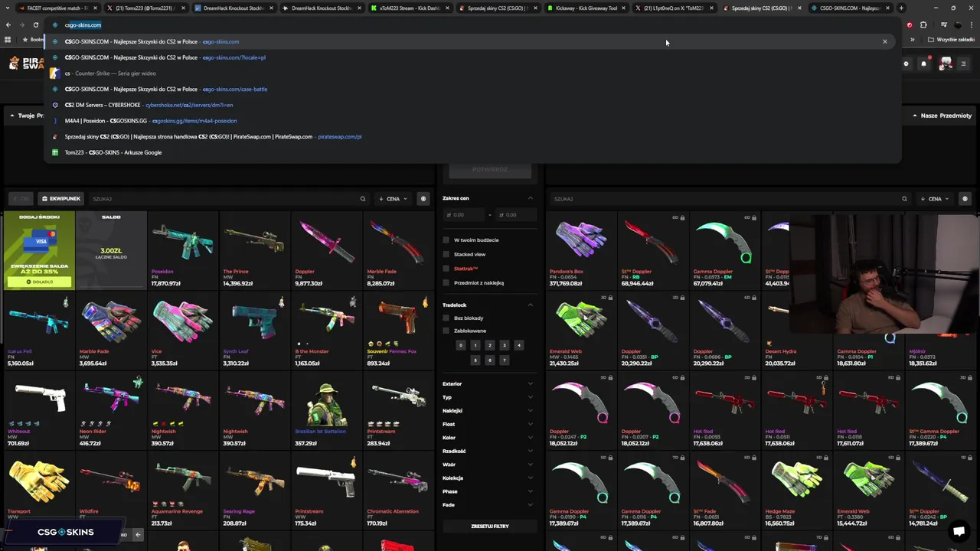Image resolution: width=980 pixels, height=551 pixels.
Task: Enable the 'W twoim budżecie' checkbox
Action: pyautogui.click(x=446, y=240)
